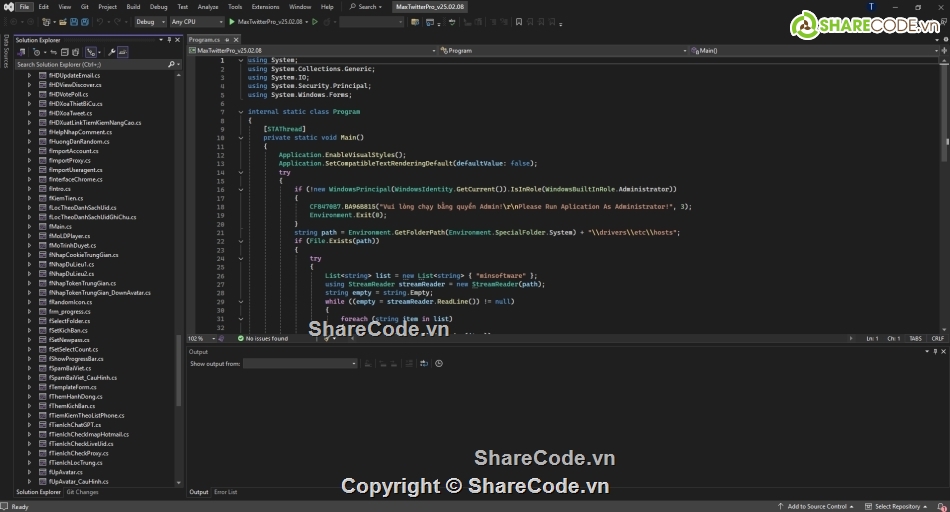Click the code cleanup broom icon
This screenshot has height=512, width=950.
click(328, 339)
